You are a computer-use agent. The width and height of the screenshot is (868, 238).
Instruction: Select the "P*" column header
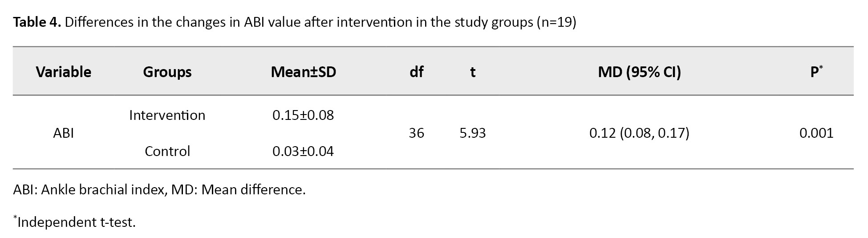[x=816, y=72]
